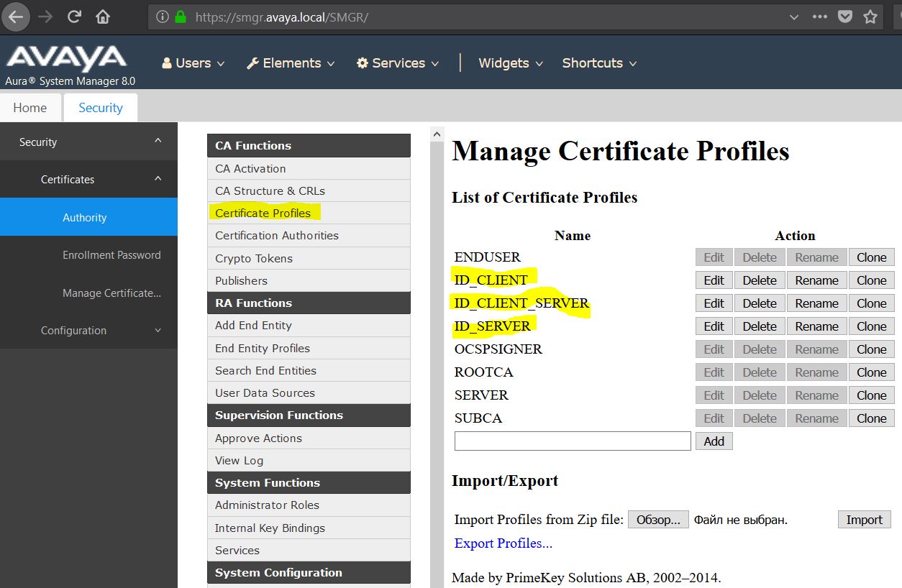
Task: Open Certification Authorities
Action: (x=309, y=235)
